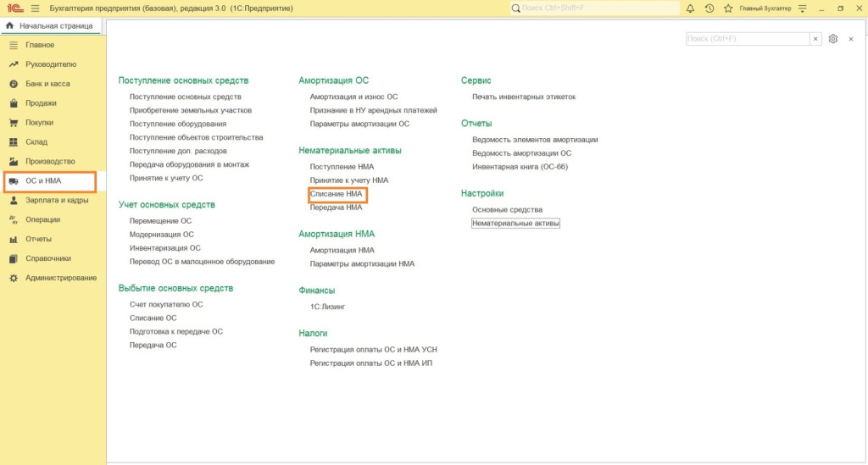Open the history clock icon

click(x=709, y=8)
